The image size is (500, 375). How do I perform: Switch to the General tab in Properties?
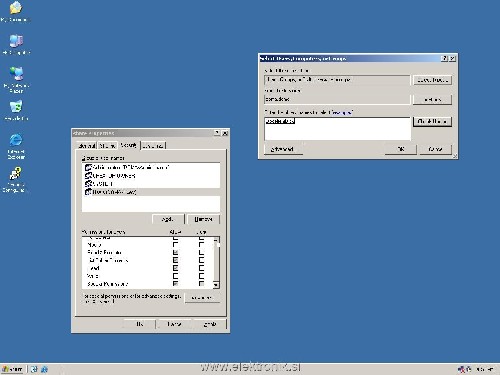pos(87,146)
